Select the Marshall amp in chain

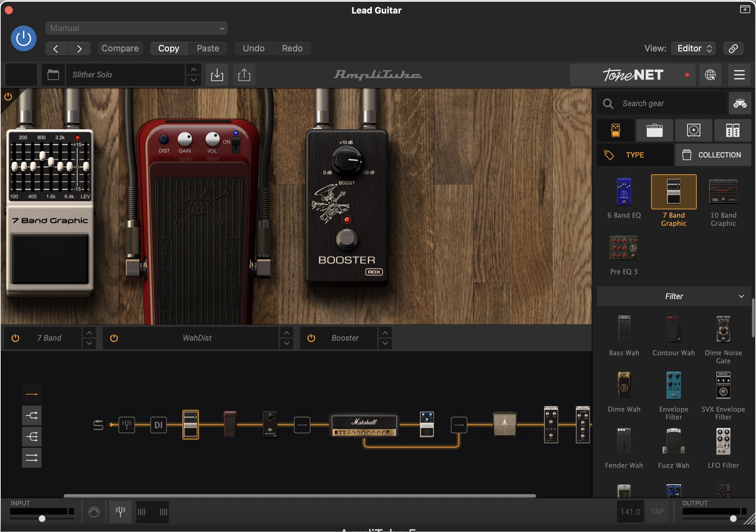click(364, 426)
